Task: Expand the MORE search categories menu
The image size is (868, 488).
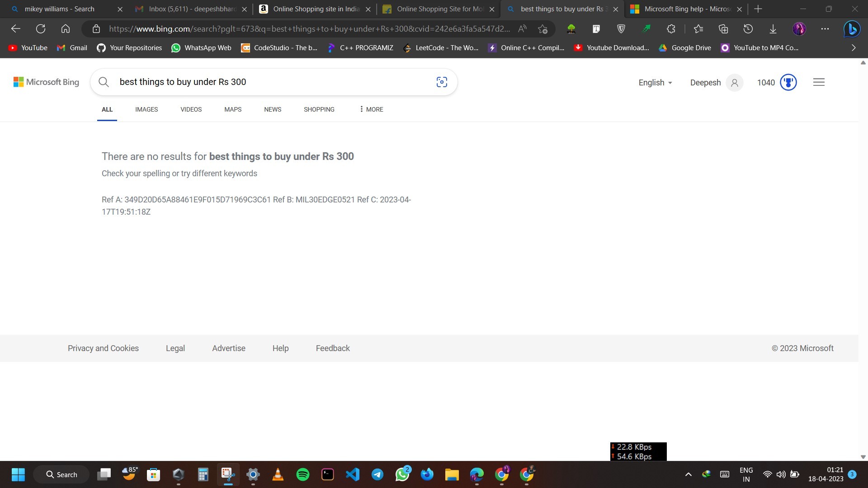Action: coord(371,109)
